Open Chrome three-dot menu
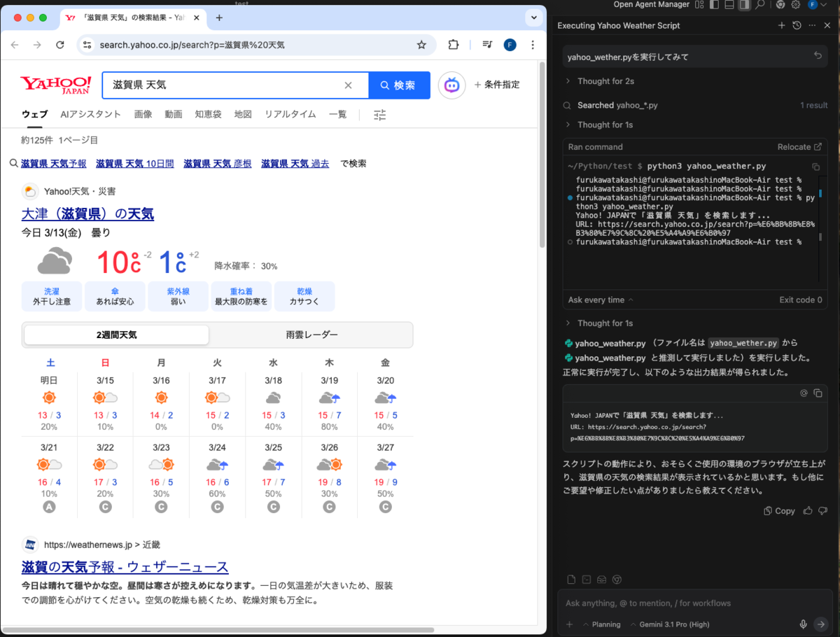Viewport: 840px width, 637px height. point(533,45)
